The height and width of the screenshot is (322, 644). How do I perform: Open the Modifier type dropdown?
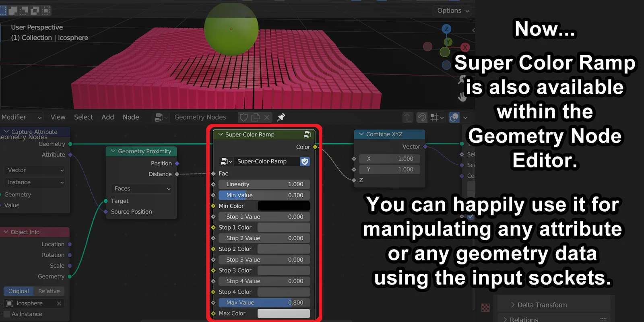21,117
